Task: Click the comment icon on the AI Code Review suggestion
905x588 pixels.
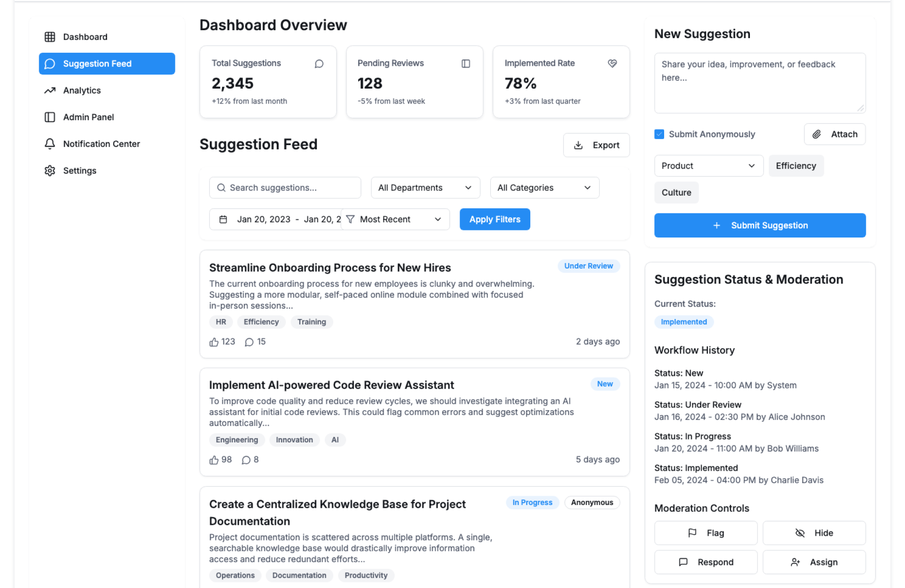Action: (246, 460)
